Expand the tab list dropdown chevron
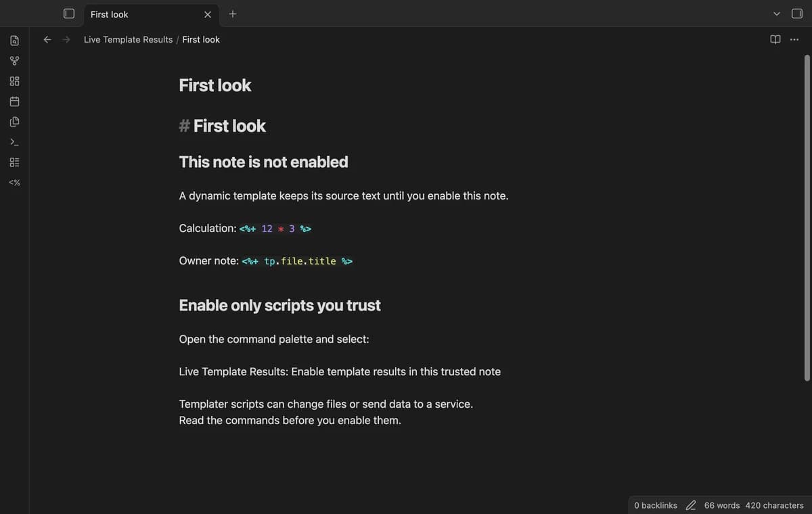 point(777,14)
